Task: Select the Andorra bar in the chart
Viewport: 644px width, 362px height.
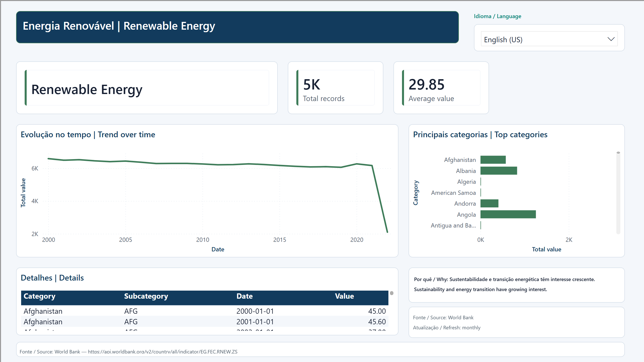Action: 489,203
